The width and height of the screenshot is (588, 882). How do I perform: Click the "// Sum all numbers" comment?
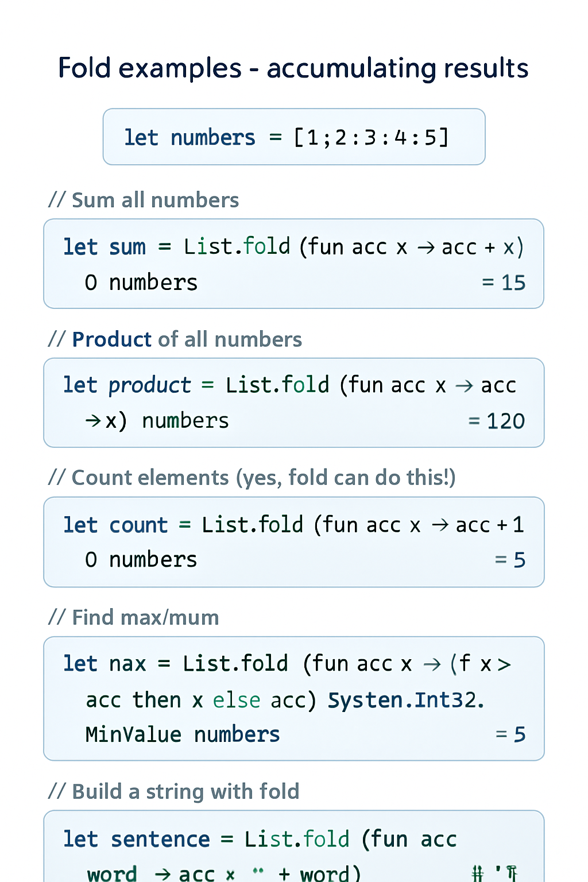[144, 200]
